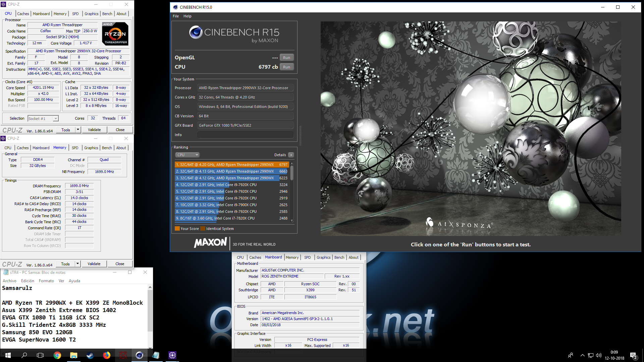Open the Formato menu in Notepad
The width and height of the screenshot is (644, 362).
pos(46,281)
